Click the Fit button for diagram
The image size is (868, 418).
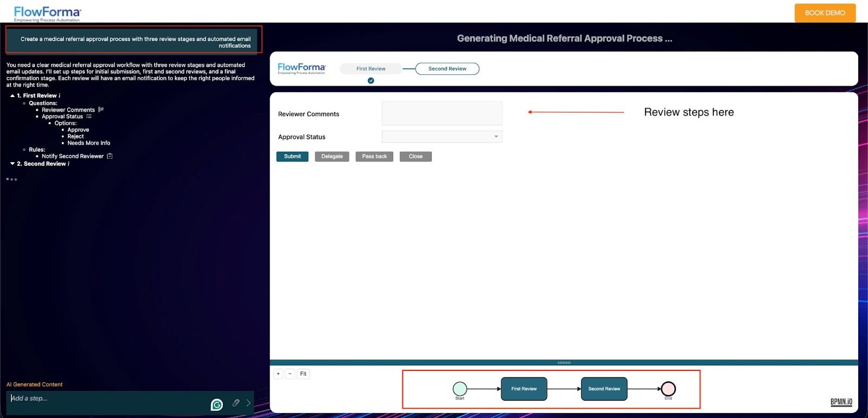[x=303, y=374]
